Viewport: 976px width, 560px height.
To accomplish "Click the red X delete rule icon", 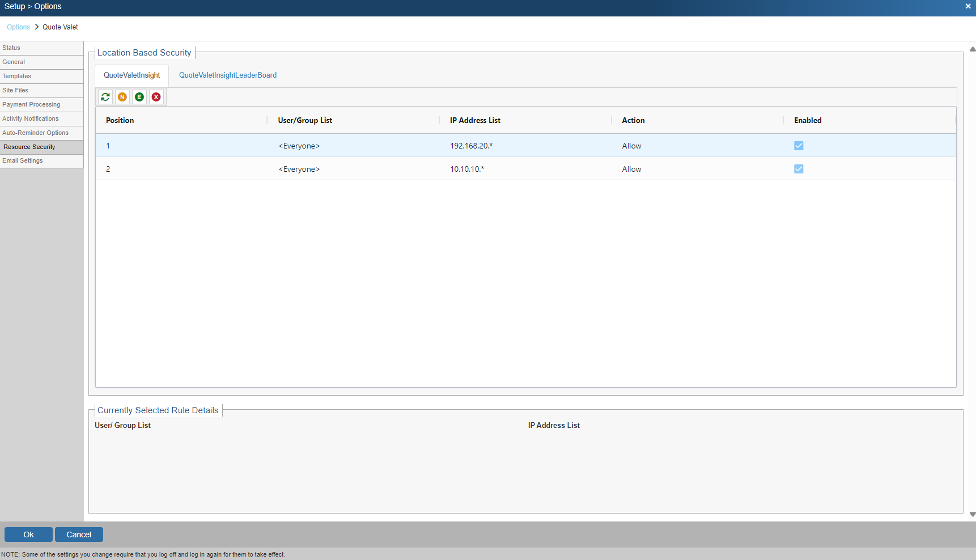I will coord(156,97).
